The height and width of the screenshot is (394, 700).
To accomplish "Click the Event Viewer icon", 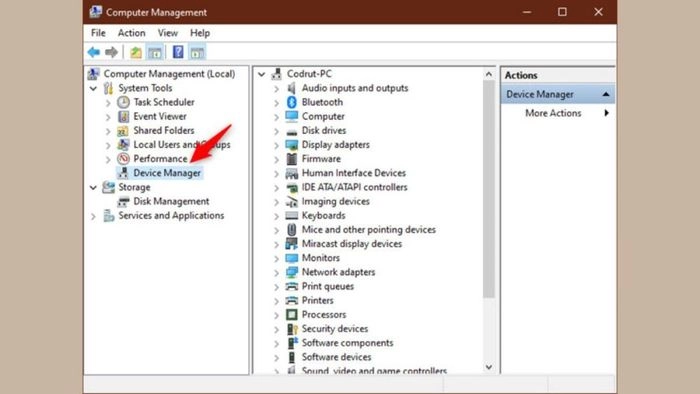I will click(x=123, y=116).
